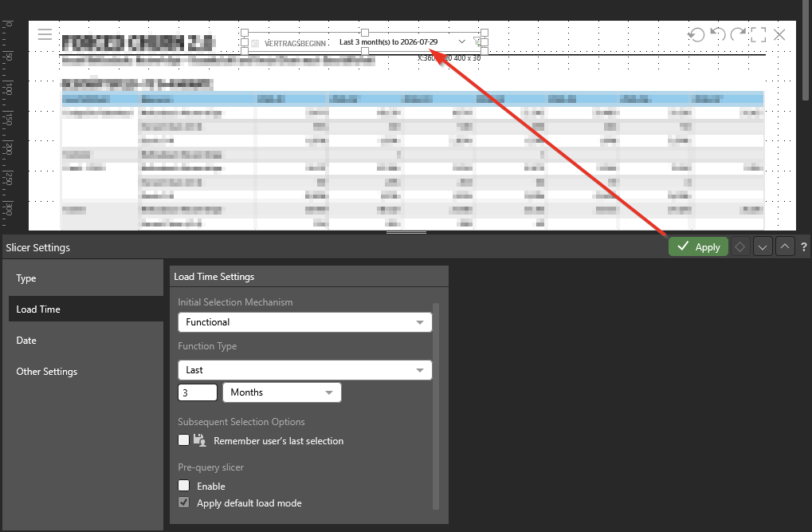Open the Months unit dropdown

tap(282, 392)
